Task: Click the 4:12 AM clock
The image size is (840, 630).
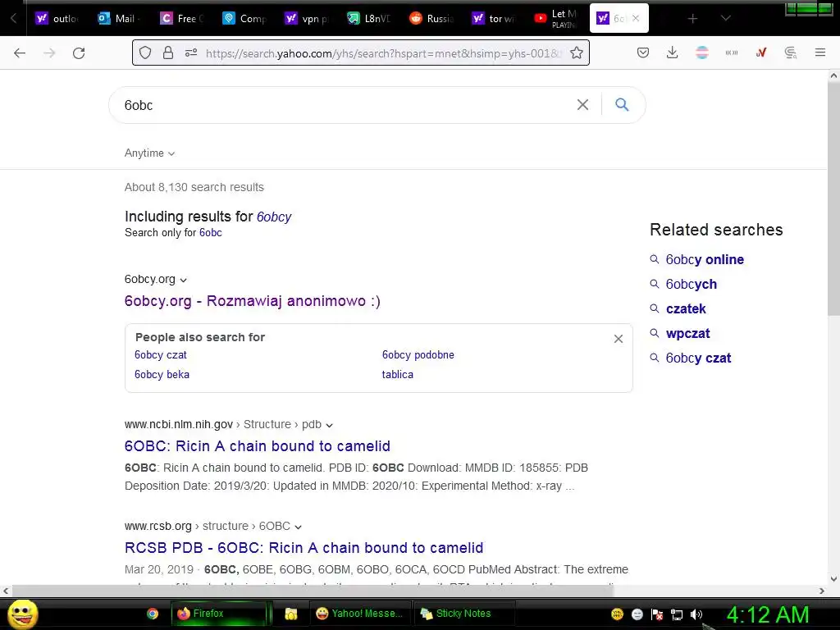Action: (768, 615)
